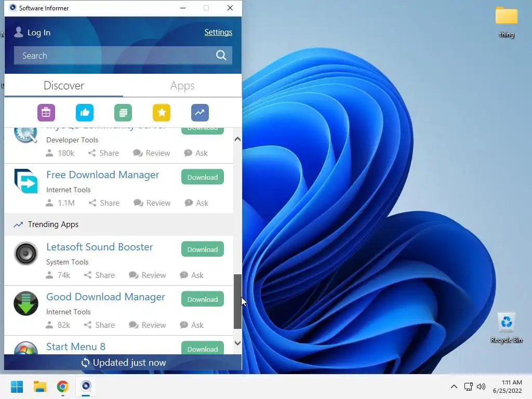The width and height of the screenshot is (532, 399).
Task: Download Start Menu 8
Action: pos(203,348)
